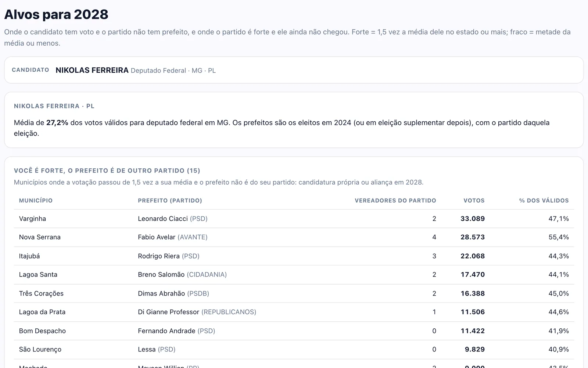Screen dimensions: 588x368
Task: Click vote count 11.506
Action: 473,312
